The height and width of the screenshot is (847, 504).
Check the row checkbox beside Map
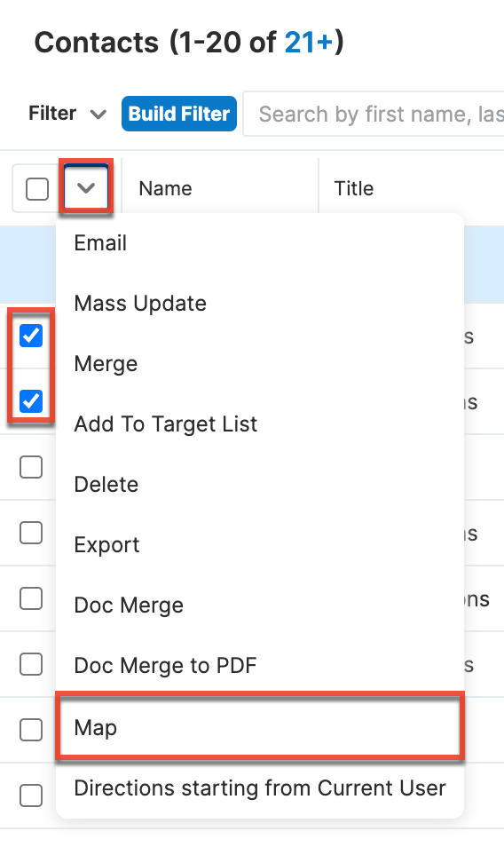pos(31,730)
